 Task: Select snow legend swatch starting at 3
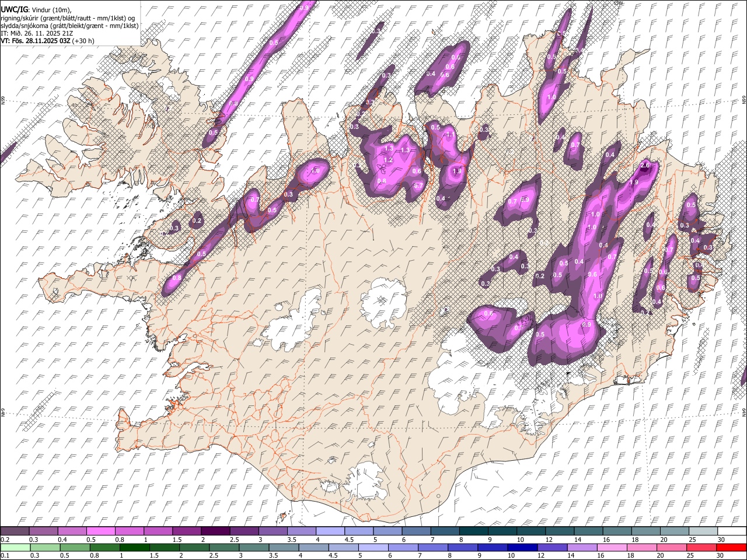pyautogui.click(x=273, y=531)
